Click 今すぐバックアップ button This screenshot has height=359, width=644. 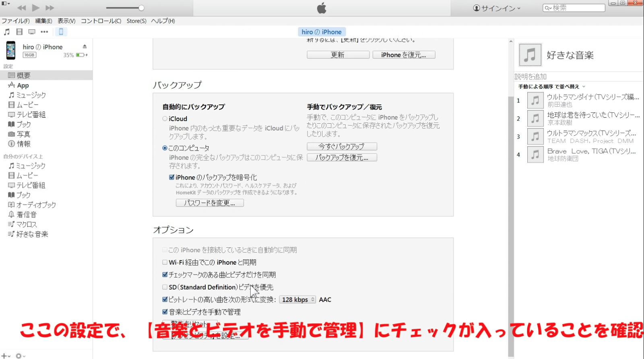pos(342,146)
